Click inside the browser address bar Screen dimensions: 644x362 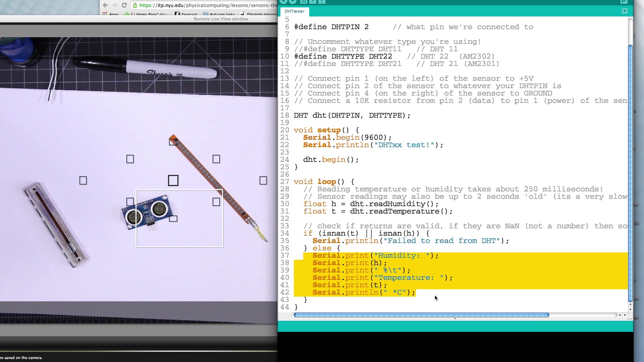pyautogui.click(x=201, y=5)
